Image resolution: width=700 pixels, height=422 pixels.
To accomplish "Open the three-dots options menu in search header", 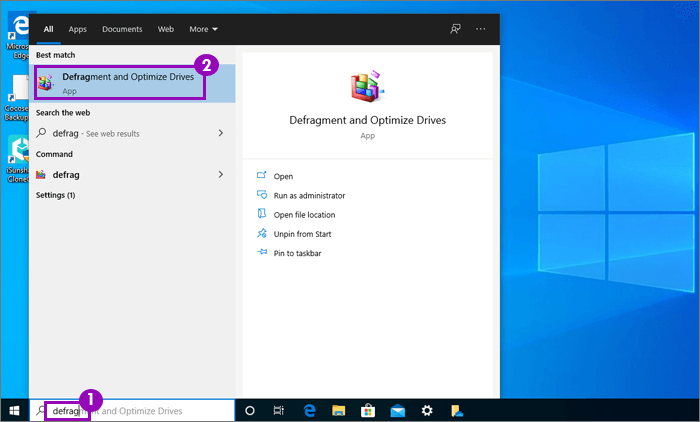I will pyautogui.click(x=480, y=29).
